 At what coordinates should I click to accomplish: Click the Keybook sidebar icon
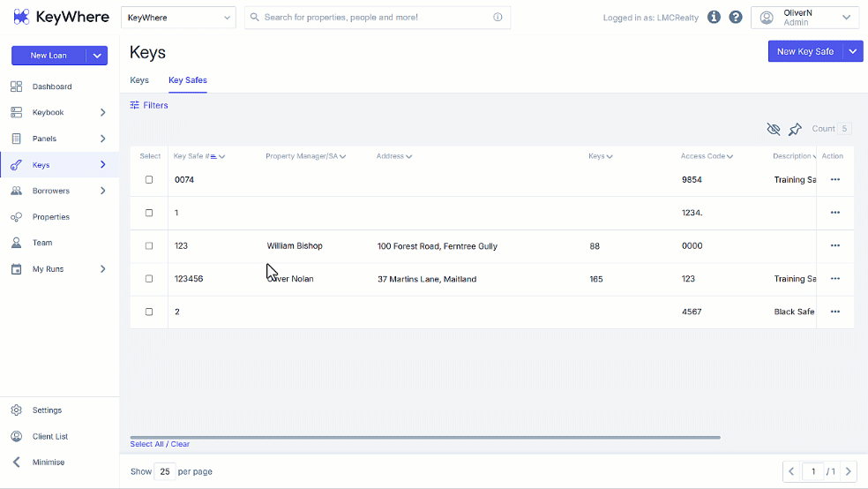pos(16,112)
